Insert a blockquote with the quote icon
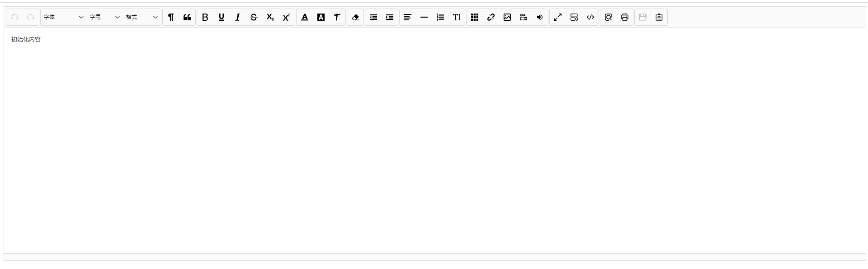The width and height of the screenshot is (868, 269). pyautogui.click(x=187, y=17)
